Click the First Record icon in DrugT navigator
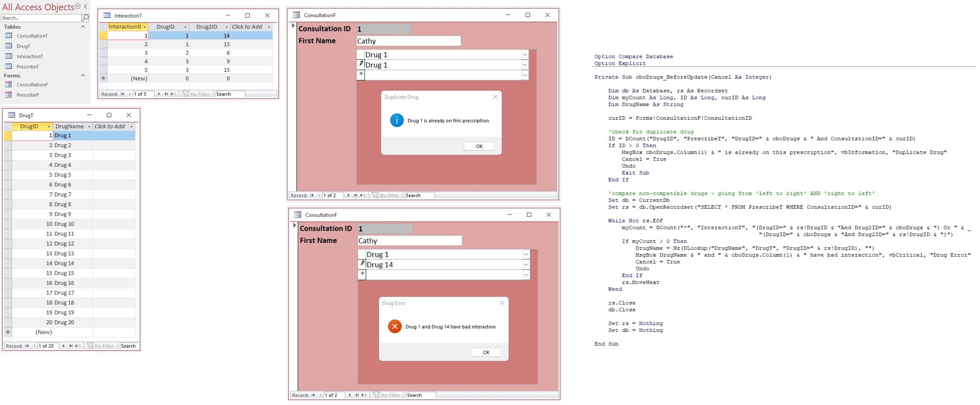Screen dimensions: 980x405 (x=27, y=346)
